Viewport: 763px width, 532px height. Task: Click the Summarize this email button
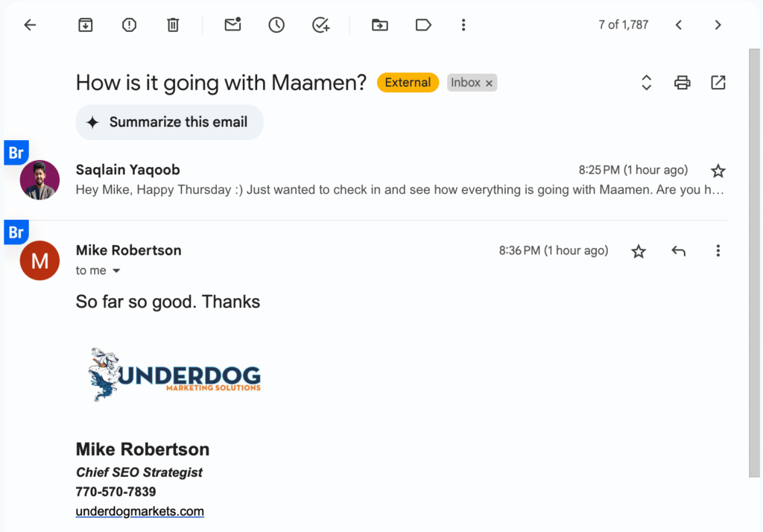pyautogui.click(x=169, y=122)
